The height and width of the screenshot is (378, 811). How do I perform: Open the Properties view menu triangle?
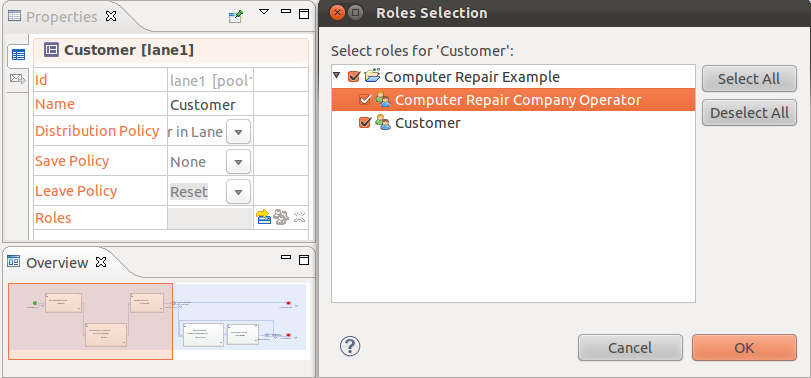coord(264,11)
